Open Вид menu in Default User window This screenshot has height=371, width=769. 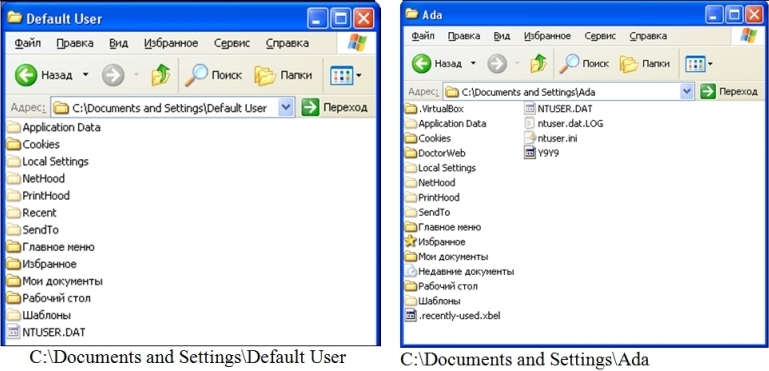(x=118, y=43)
